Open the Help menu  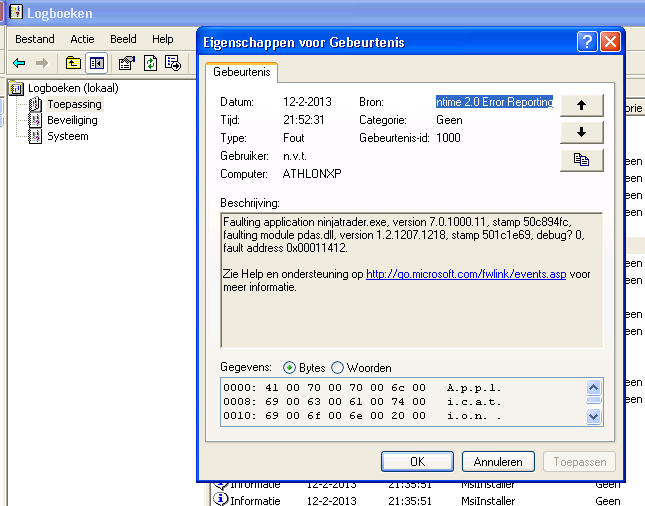[x=162, y=39]
